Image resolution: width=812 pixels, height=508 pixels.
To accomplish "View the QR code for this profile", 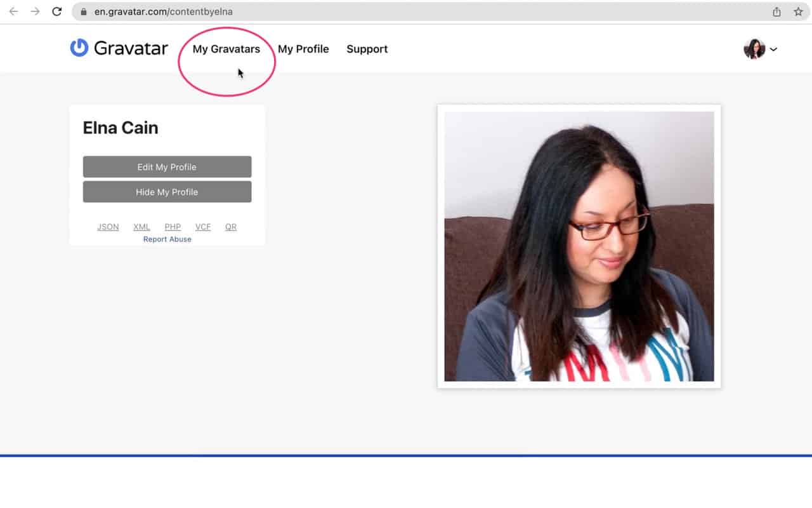I will pos(230,227).
